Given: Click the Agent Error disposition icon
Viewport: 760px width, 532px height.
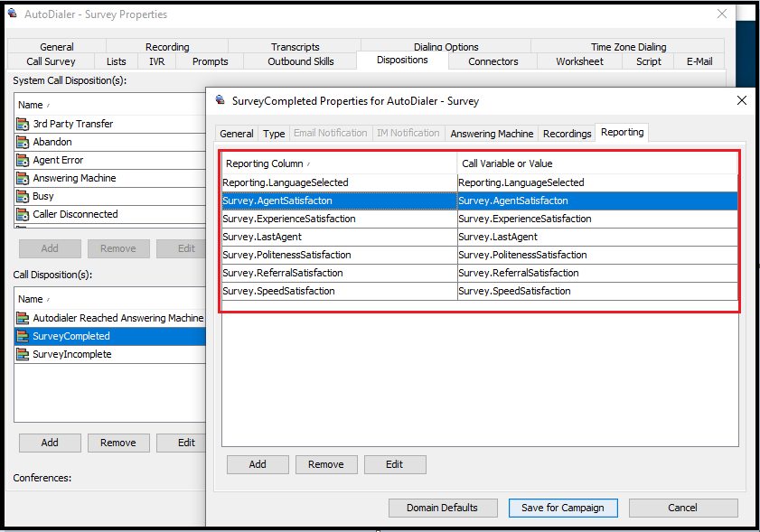Looking at the screenshot, I should 23,161.
